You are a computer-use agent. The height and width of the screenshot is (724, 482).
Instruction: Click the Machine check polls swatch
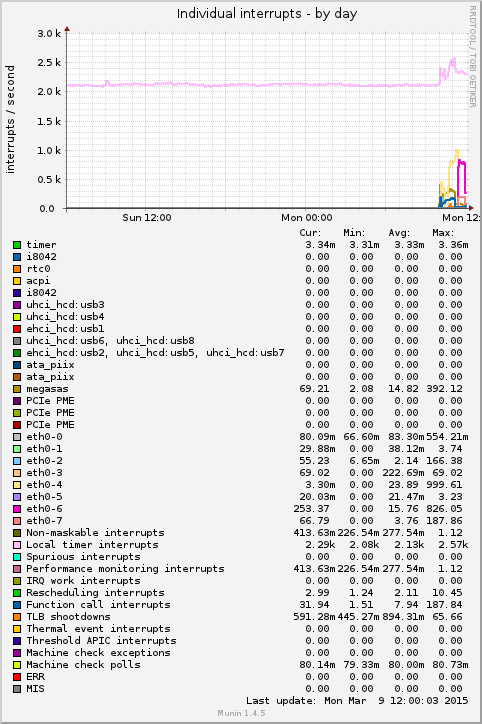coord(17,665)
